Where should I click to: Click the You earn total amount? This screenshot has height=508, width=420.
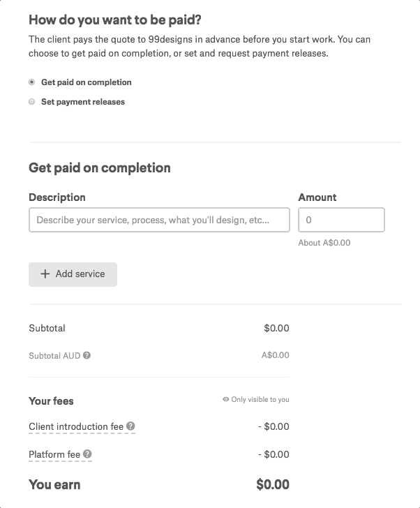click(x=273, y=484)
